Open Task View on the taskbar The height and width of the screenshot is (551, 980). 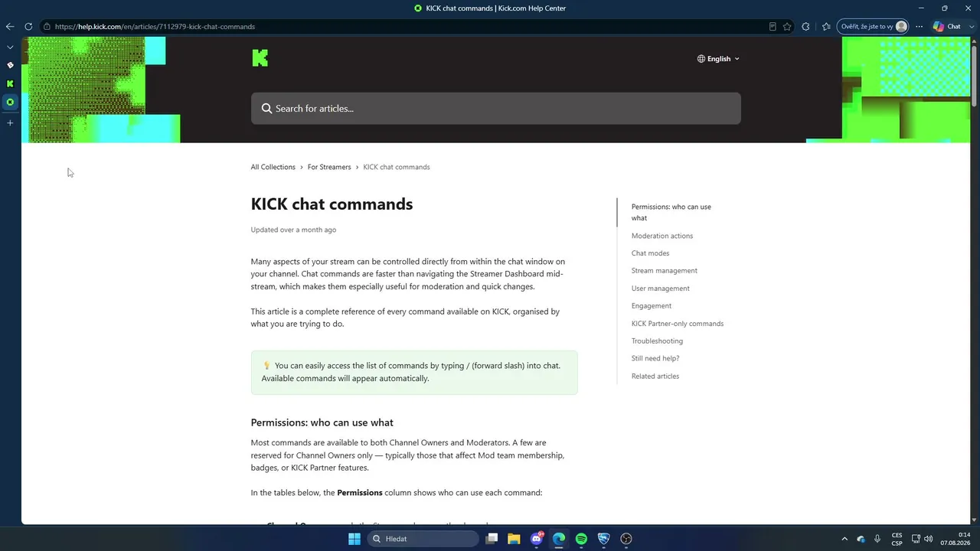point(492,539)
